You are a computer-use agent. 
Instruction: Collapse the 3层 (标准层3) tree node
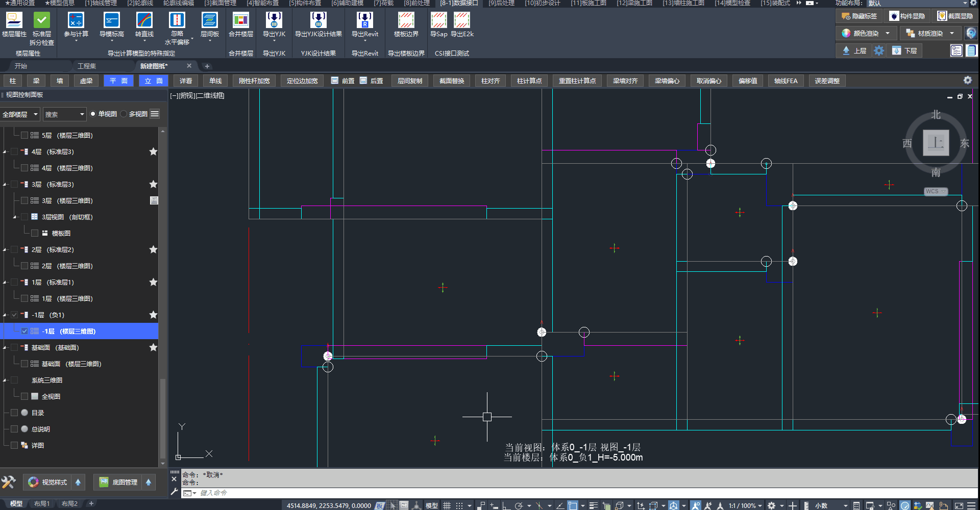(5, 185)
